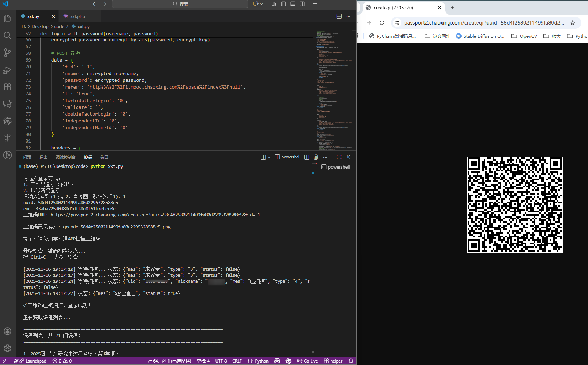Open the new terminal launch profile dropdown
This screenshot has height=365, width=588.
pos(269,157)
